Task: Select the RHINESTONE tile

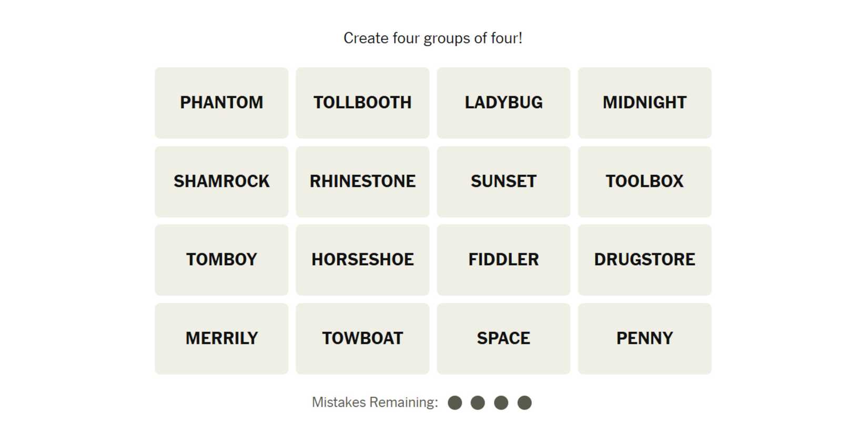Action: (x=362, y=181)
